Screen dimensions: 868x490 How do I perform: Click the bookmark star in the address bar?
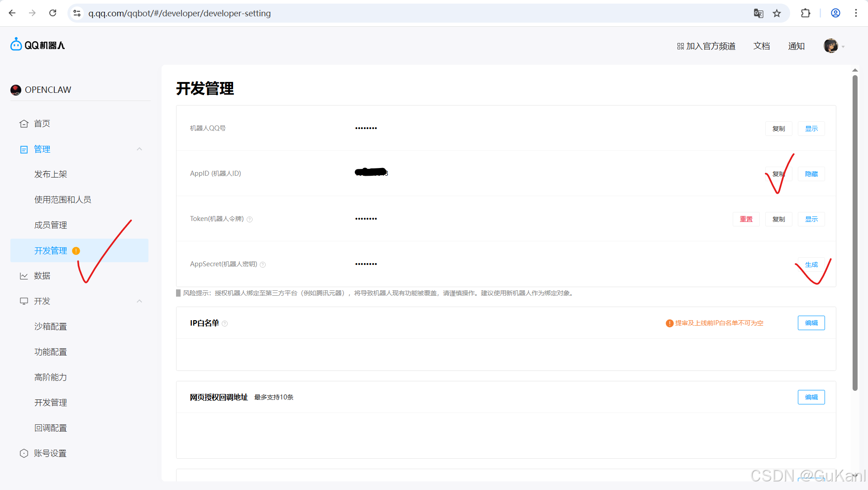(x=777, y=13)
